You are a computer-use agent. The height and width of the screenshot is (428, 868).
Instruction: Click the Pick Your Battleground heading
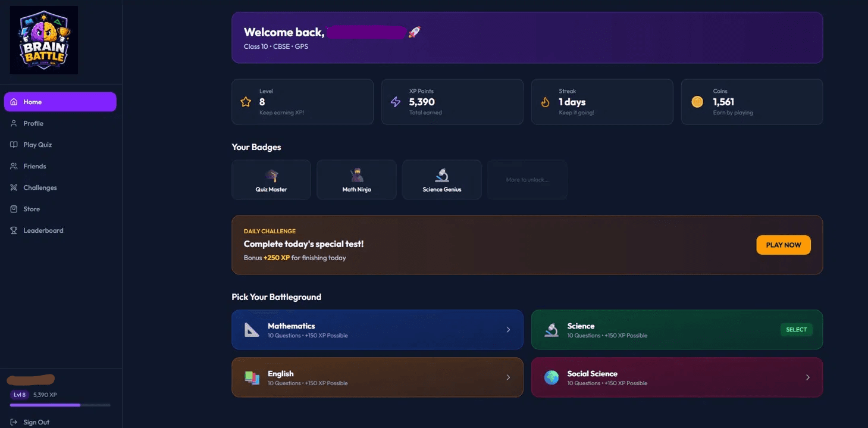point(276,297)
